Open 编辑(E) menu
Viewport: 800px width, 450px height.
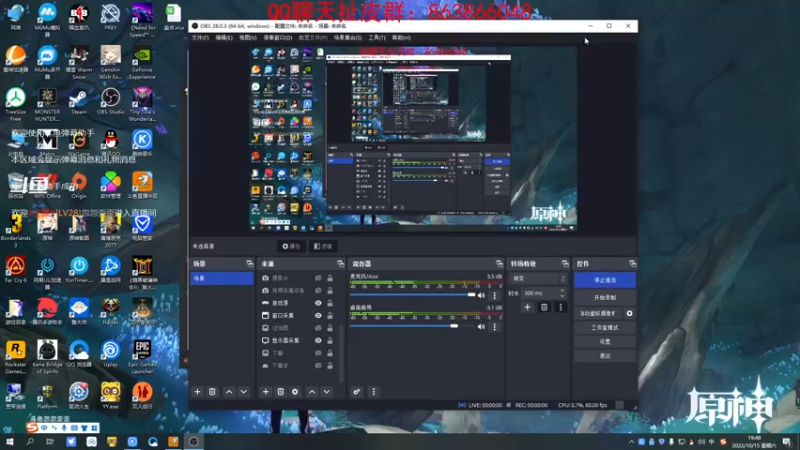pyautogui.click(x=223, y=38)
